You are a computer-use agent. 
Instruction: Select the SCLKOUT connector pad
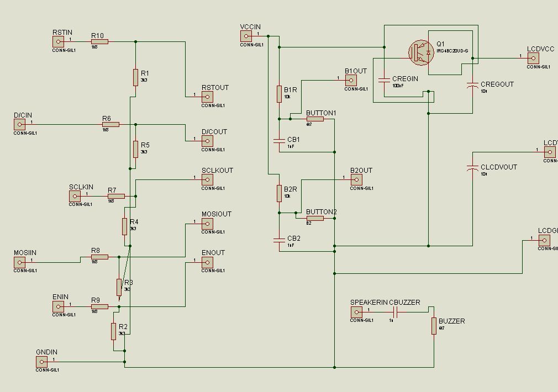[x=207, y=179]
